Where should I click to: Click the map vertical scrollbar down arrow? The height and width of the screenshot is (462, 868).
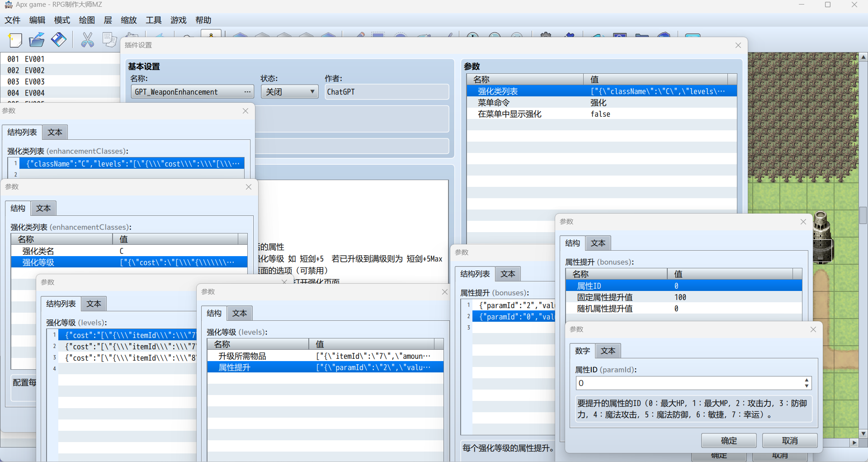(x=863, y=433)
